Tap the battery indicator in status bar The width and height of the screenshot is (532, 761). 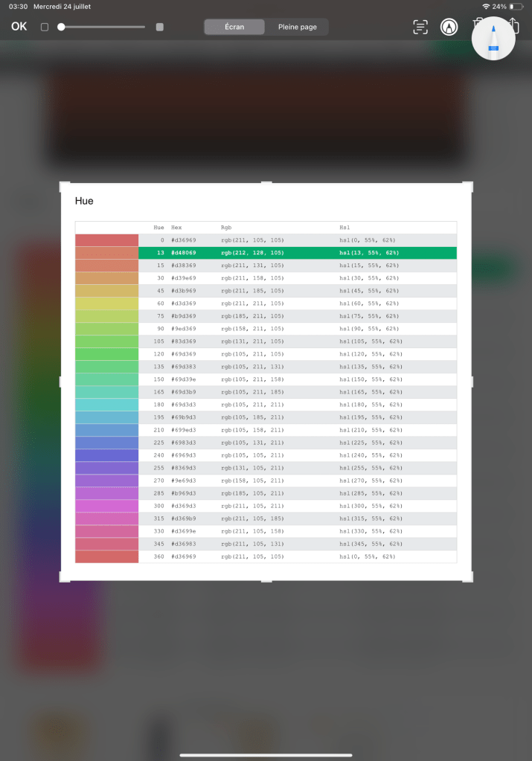click(516, 7)
